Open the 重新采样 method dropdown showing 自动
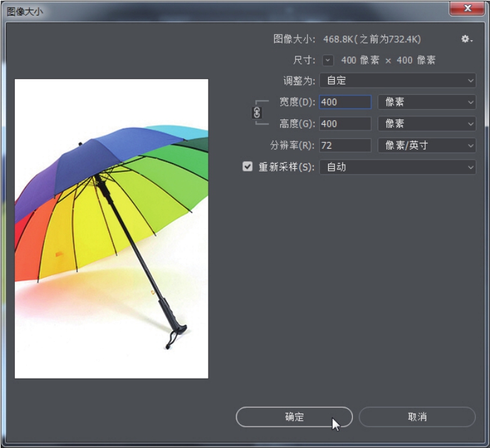Viewport: 490px width, 448px height. tap(398, 167)
